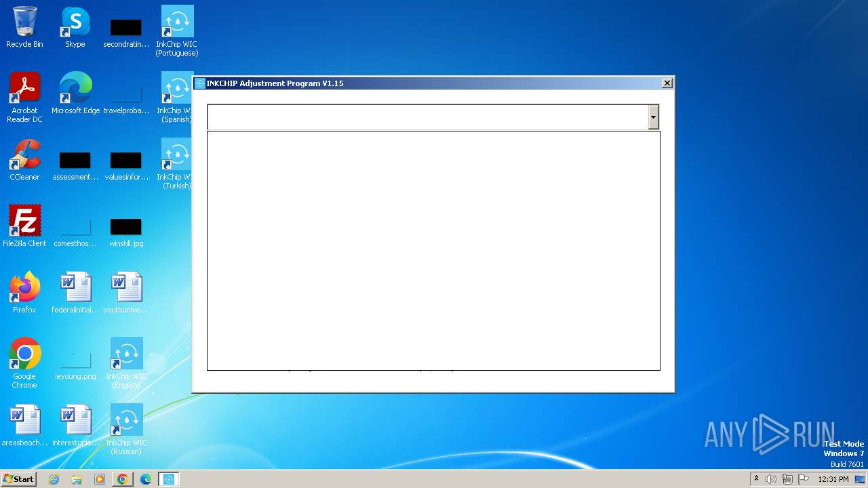Select InkChip WIC (Russian) shortcut

pyautogui.click(x=126, y=430)
